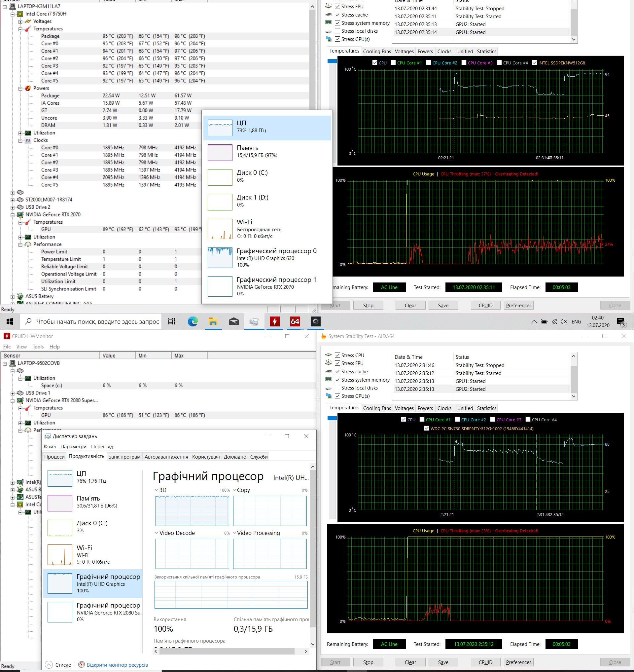This screenshot has width=634, height=672.
Task: Expand the USB Drive 2 node
Action: click(13, 208)
